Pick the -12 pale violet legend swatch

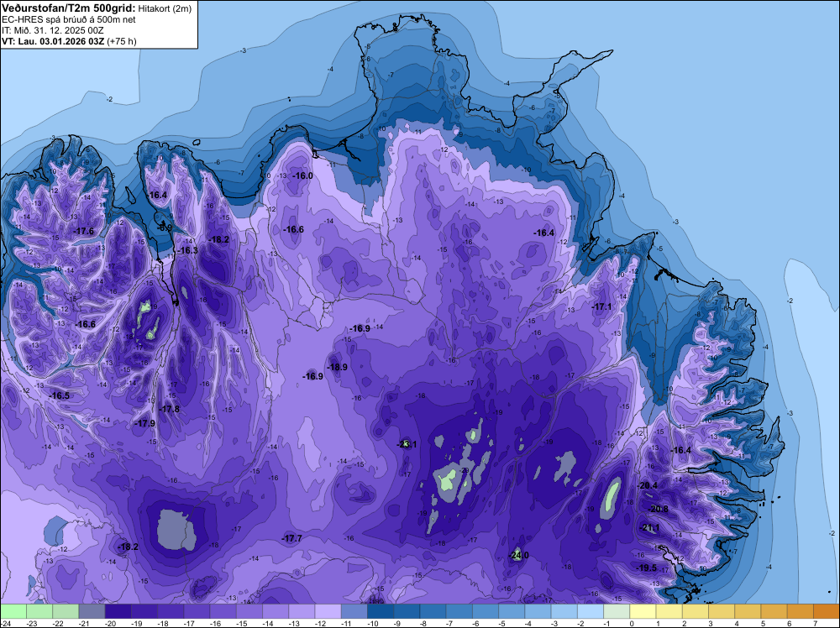[328, 611]
